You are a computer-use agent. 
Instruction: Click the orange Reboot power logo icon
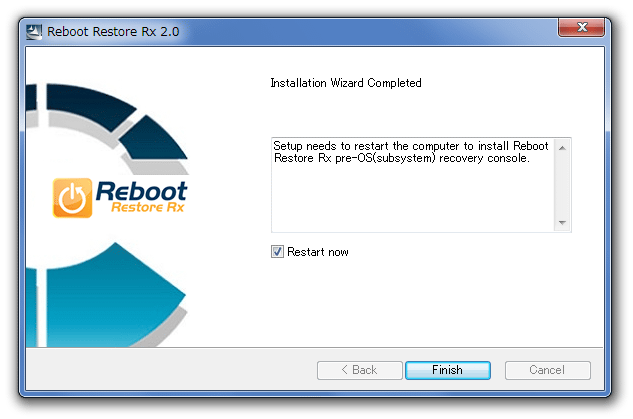tap(73, 198)
